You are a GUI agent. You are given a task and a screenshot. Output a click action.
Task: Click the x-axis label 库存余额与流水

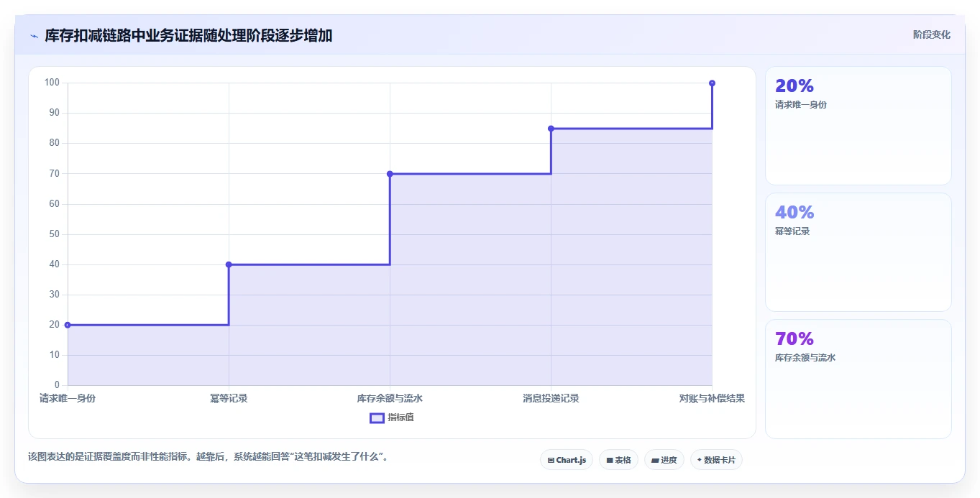pyautogui.click(x=390, y=398)
